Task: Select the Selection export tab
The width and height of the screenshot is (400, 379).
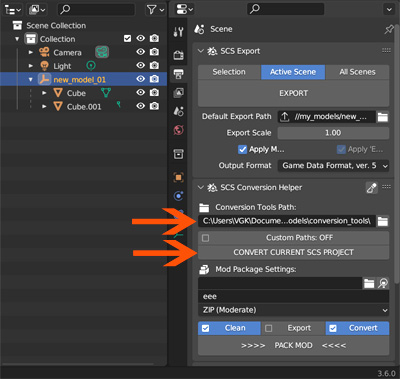Action: click(229, 72)
